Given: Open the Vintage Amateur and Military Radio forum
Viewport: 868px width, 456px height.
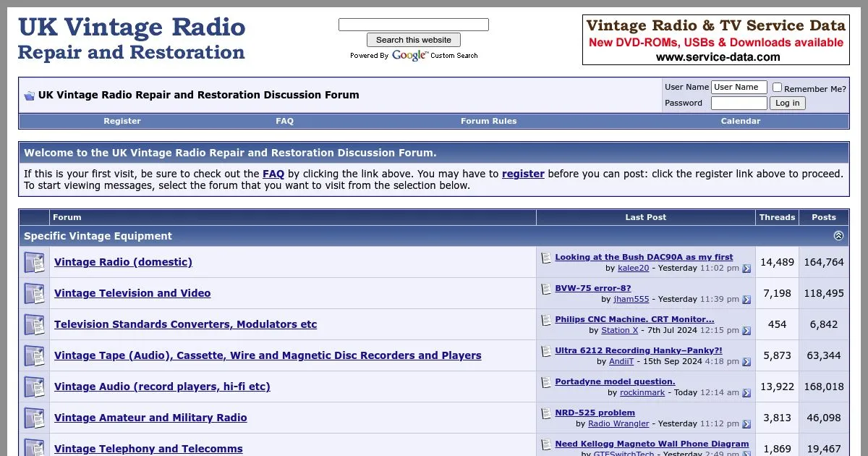Looking at the screenshot, I should click(150, 418).
